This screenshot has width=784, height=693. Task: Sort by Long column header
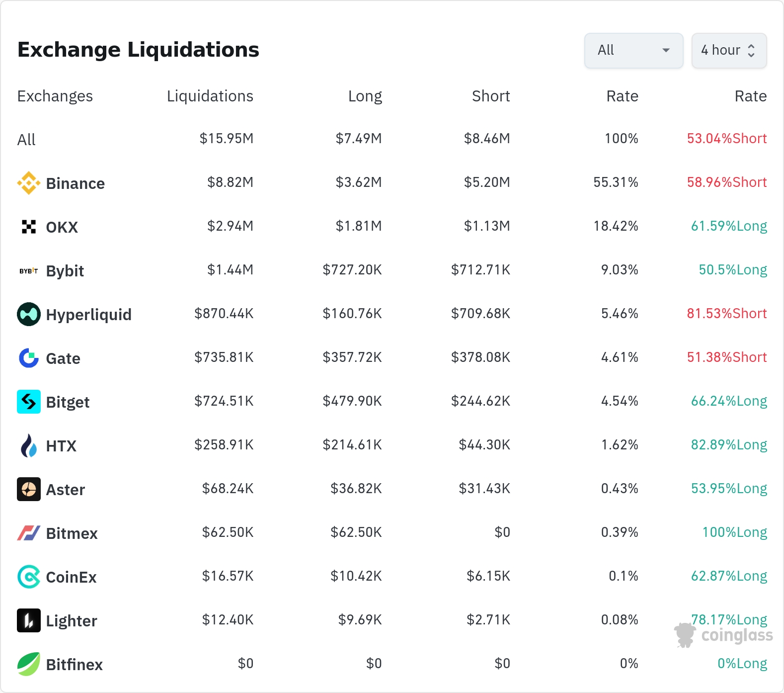[x=365, y=96]
